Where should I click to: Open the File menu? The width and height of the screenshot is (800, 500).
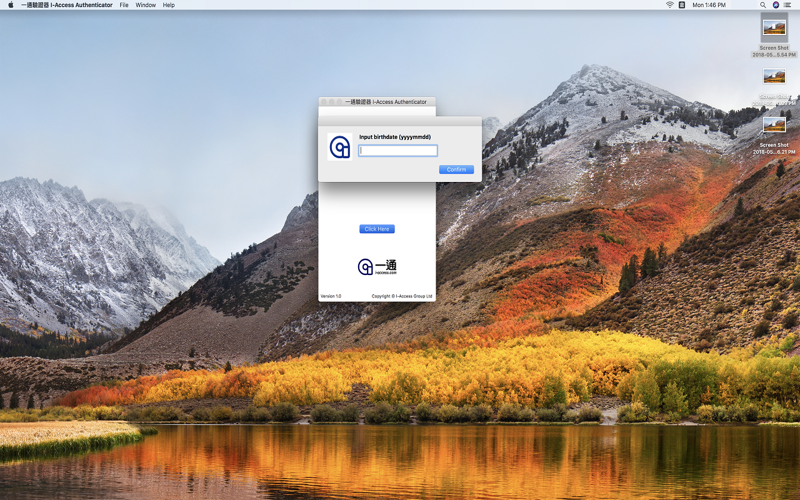coord(124,5)
